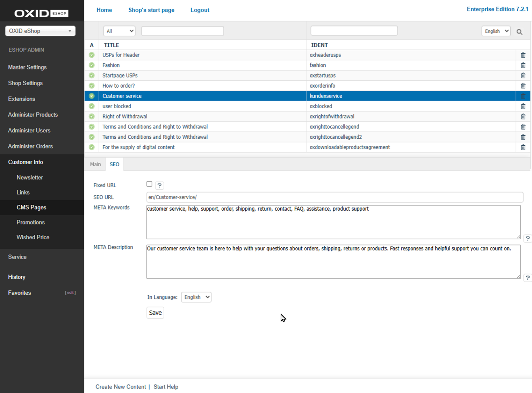Click trash icon for 'user blocked' row
The height and width of the screenshot is (393, 532).
(523, 106)
